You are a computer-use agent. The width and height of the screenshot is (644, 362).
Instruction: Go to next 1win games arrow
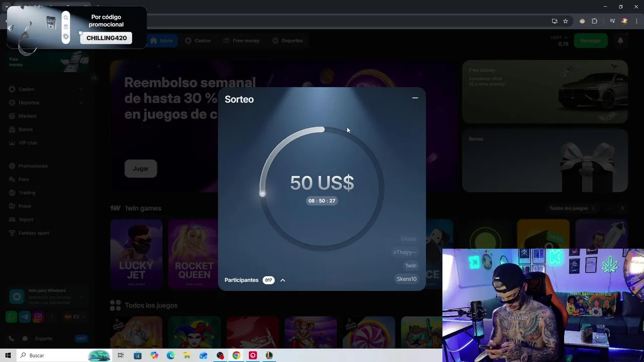click(622, 208)
